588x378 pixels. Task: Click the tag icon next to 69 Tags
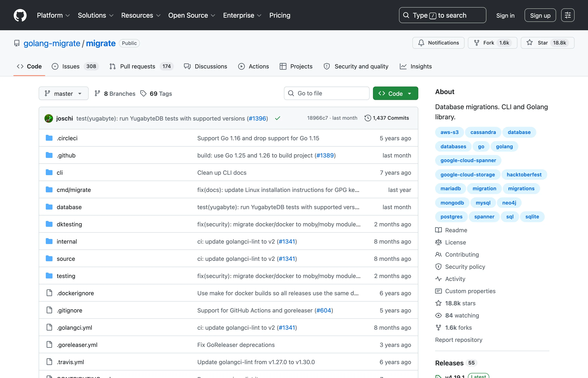point(143,93)
